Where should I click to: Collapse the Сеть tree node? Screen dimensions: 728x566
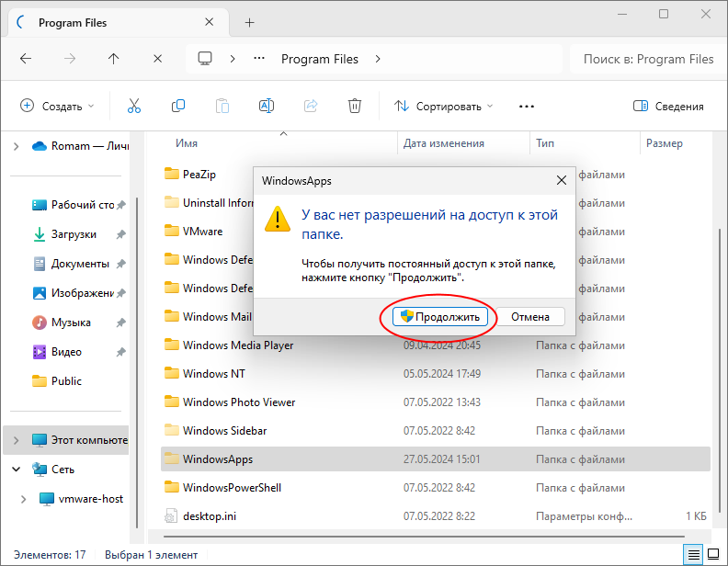[x=17, y=469]
